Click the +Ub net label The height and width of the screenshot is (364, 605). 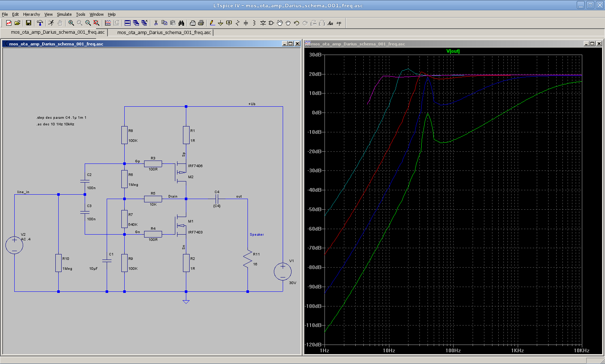[252, 104]
